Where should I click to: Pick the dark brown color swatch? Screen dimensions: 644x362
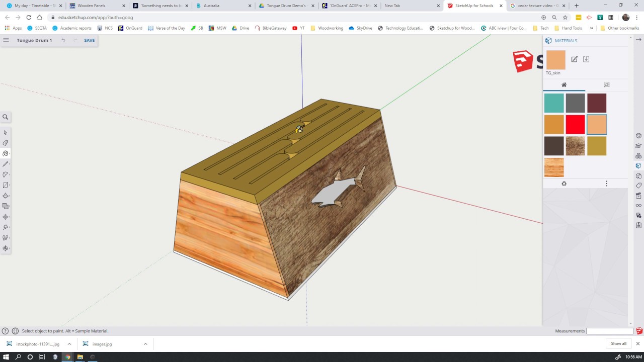pos(554,146)
